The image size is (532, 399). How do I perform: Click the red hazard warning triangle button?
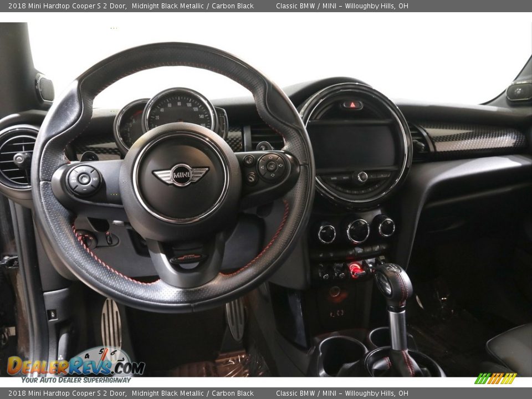(x=352, y=105)
